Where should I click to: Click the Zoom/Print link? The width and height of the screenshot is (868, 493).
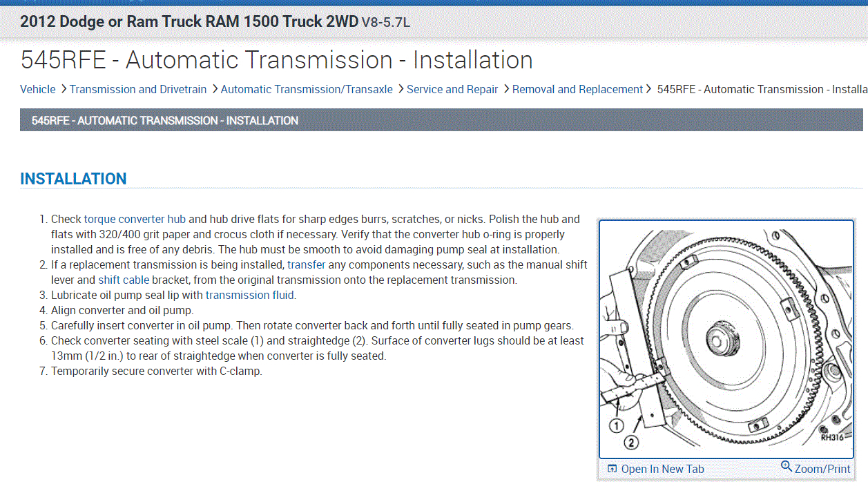(822, 469)
